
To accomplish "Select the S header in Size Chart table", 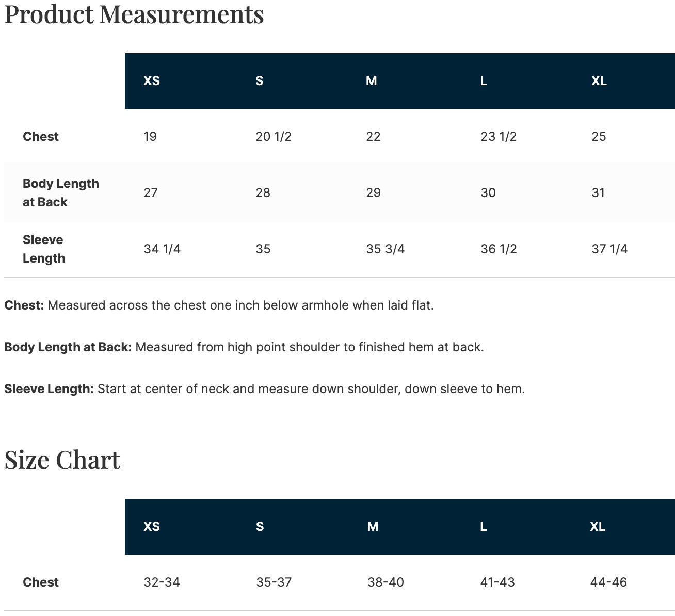I will [260, 527].
